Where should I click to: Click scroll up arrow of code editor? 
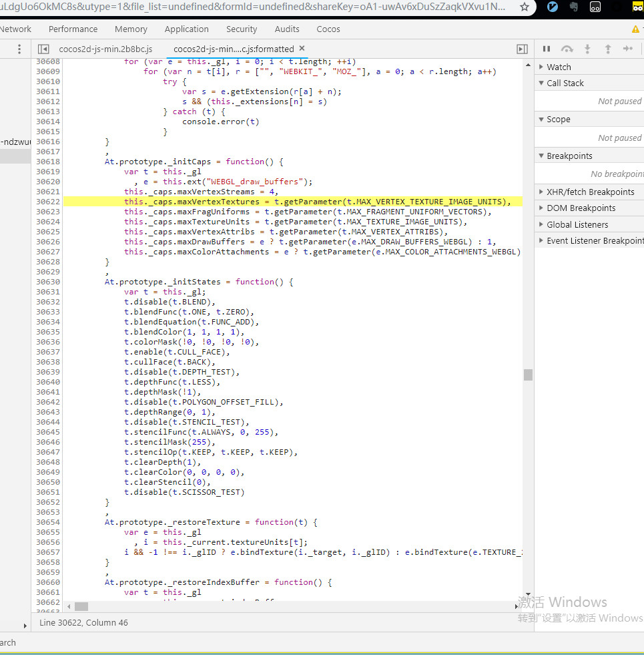pyautogui.click(x=528, y=65)
